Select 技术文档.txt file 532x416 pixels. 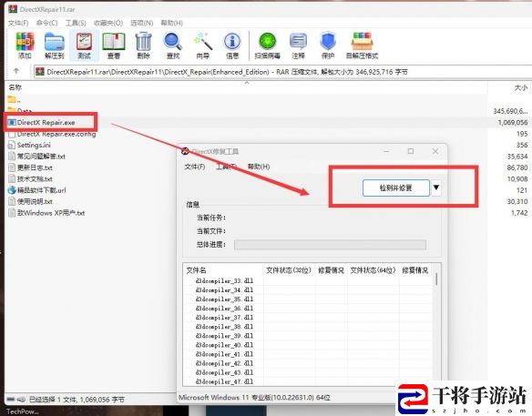point(30,179)
